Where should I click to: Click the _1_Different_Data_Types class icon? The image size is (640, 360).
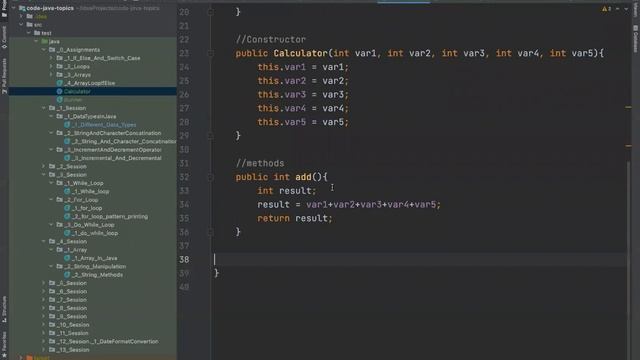(67, 124)
